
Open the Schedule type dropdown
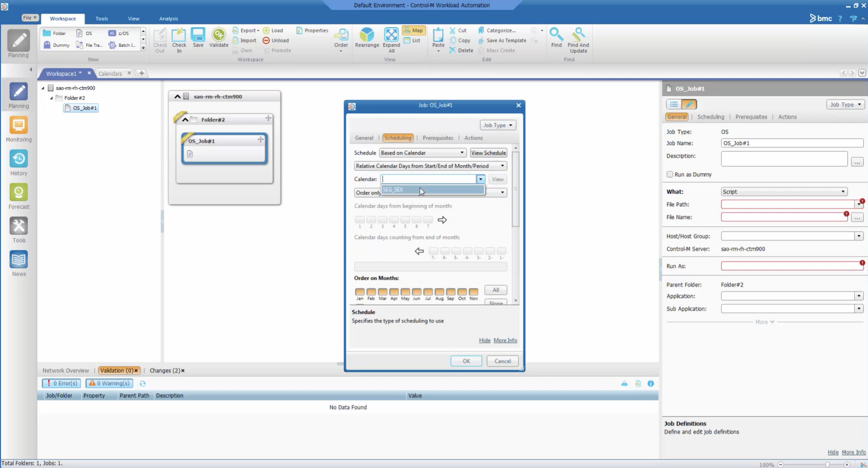[x=462, y=153]
